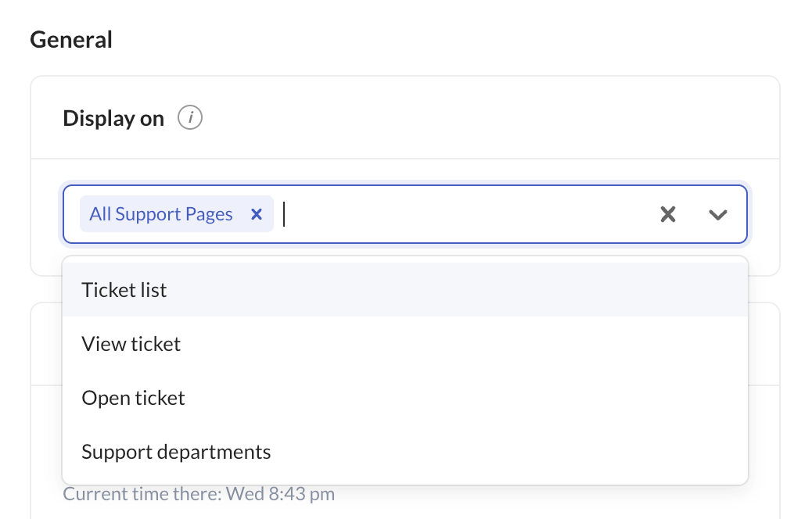Viewport: 812px width, 519px height.
Task: Choose View ticket from the list
Action: pyautogui.click(x=405, y=344)
